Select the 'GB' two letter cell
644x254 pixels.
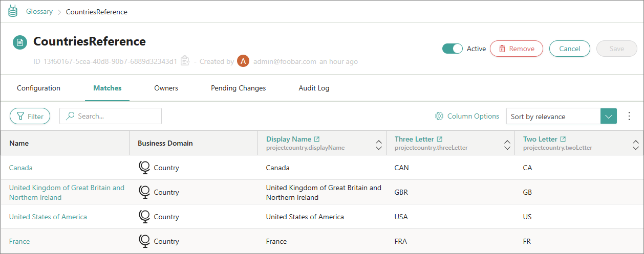click(x=528, y=192)
